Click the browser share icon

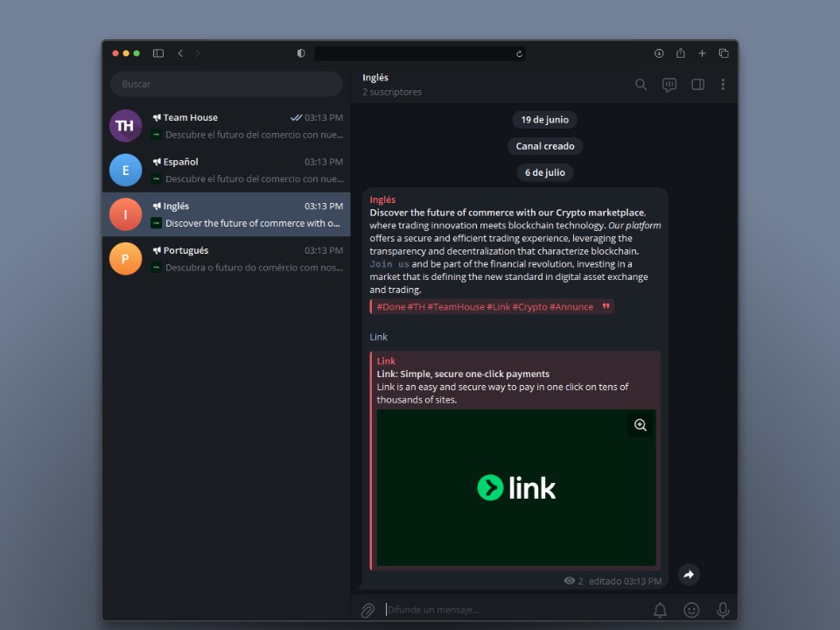(681, 53)
